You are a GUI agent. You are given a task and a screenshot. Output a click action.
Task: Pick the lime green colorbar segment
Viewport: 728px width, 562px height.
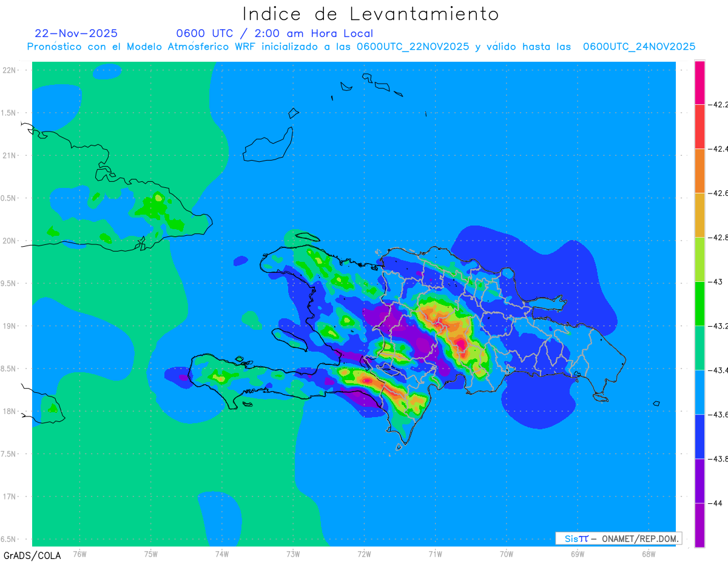(x=699, y=259)
